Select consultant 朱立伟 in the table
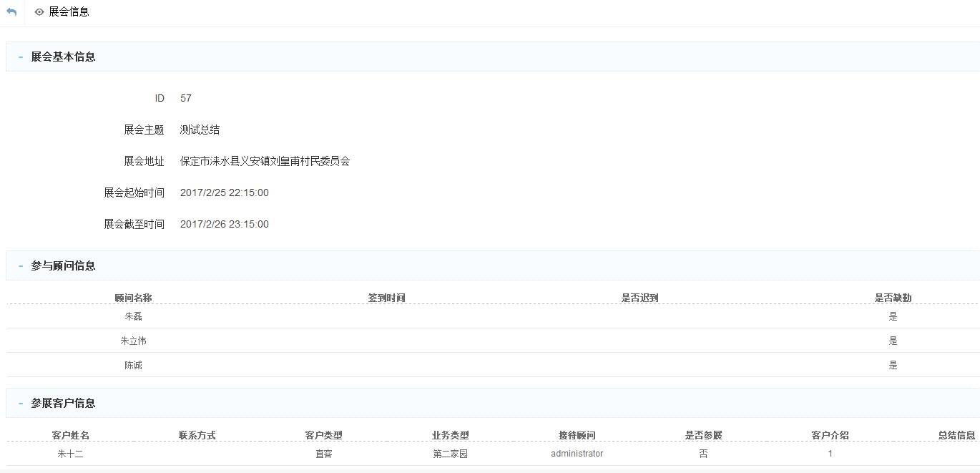 pos(134,341)
